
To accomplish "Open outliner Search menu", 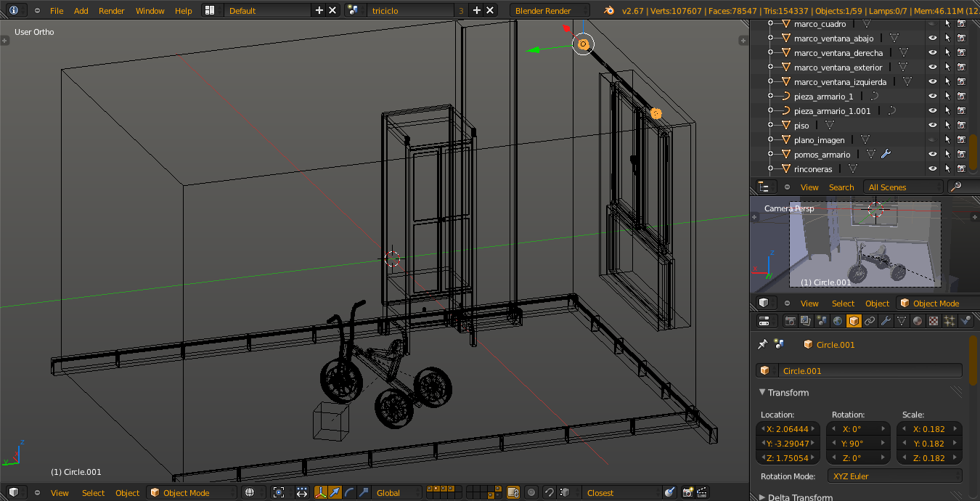I will click(841, 187).
